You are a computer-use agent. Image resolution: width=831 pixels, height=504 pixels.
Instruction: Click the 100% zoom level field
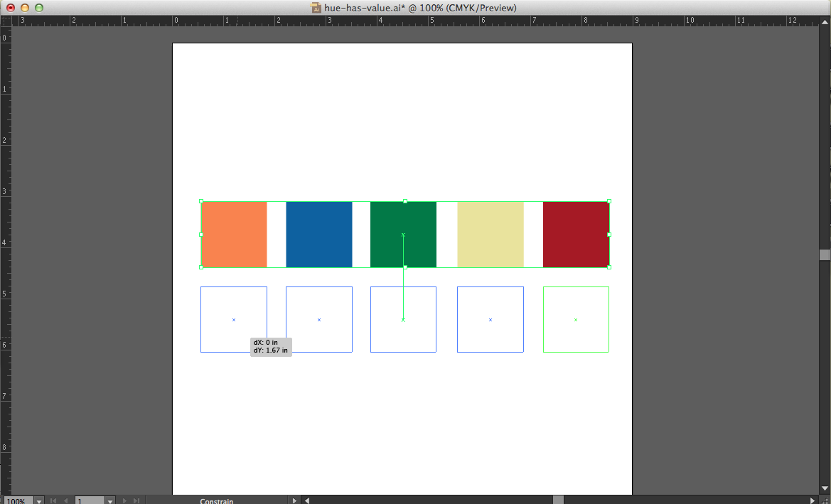(x=17, y=500)
